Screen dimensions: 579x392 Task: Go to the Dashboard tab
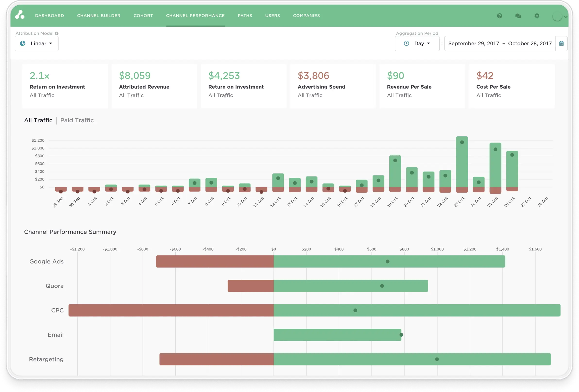(49, 16)
